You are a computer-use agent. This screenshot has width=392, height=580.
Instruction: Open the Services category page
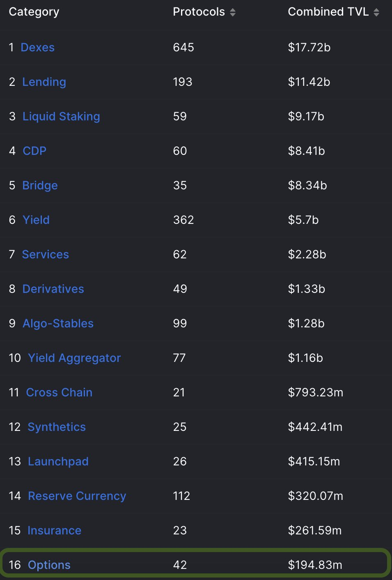tap(46, 254)
